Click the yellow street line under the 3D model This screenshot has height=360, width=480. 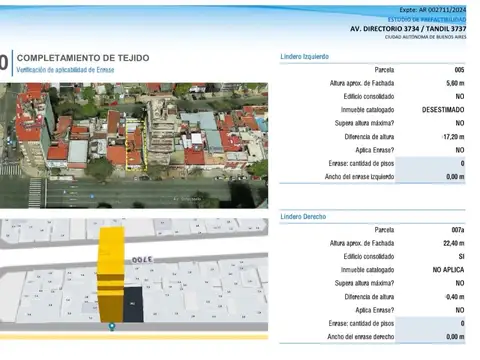(x=134, y=337)
